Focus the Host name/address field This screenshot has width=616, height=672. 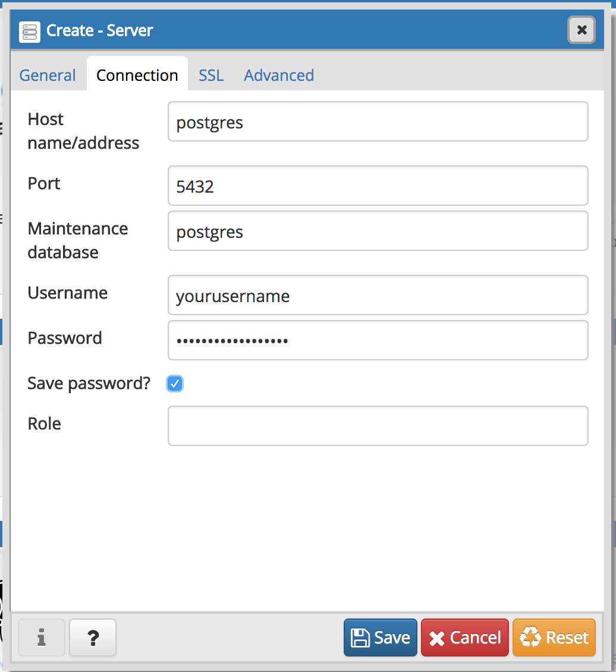(378, 122)
